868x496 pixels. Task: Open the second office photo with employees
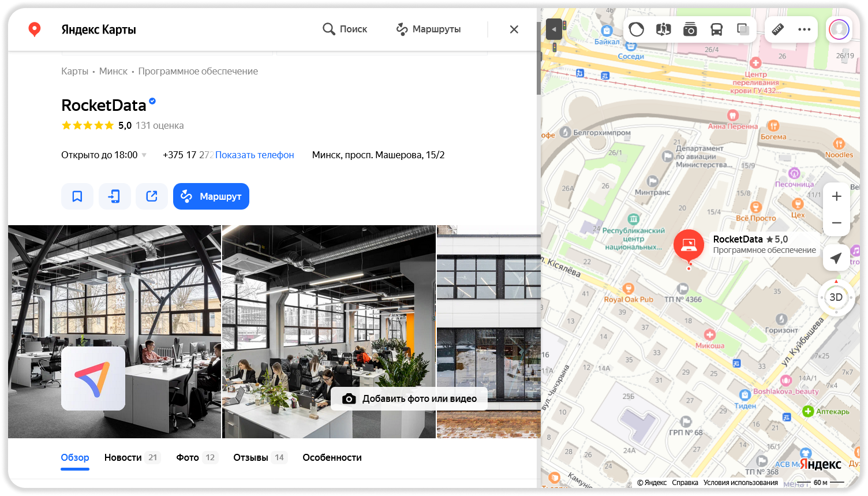tap(329, 331)
